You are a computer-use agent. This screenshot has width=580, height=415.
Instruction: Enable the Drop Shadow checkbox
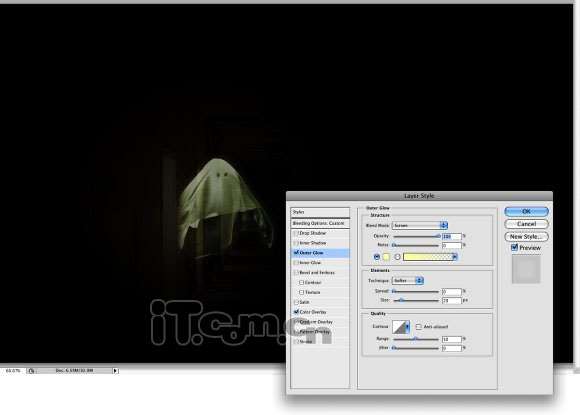click(296, 233)
